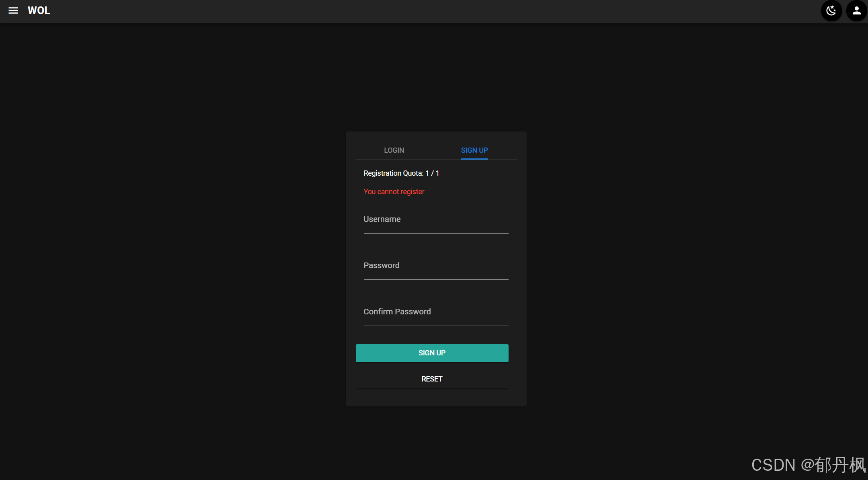The height and width of the screenshot is (480, 868).
Task: Select the SIGN UP teal button
Action: (x=431, y=353)
